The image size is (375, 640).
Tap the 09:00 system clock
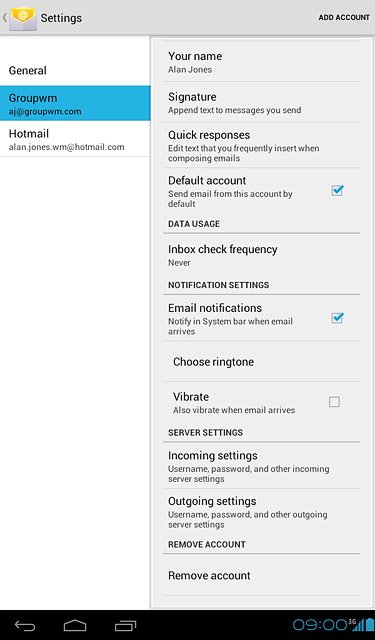tap(320, 624)
